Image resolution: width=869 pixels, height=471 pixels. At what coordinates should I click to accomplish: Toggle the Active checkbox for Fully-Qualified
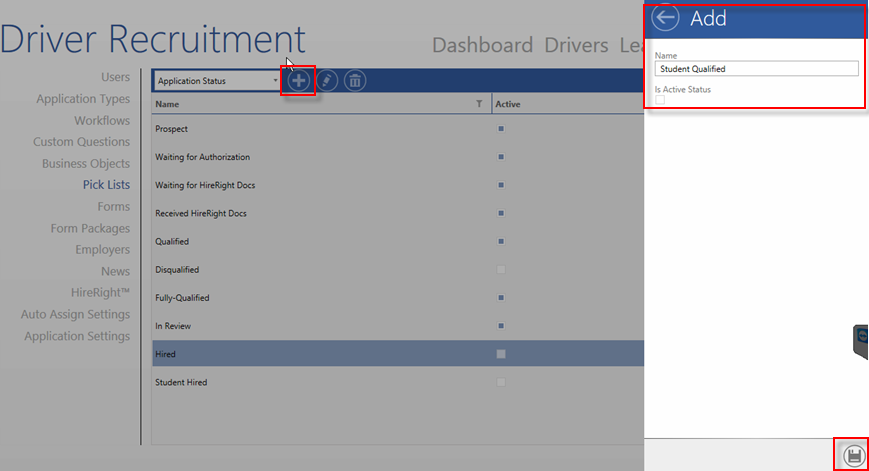[501, 298]
